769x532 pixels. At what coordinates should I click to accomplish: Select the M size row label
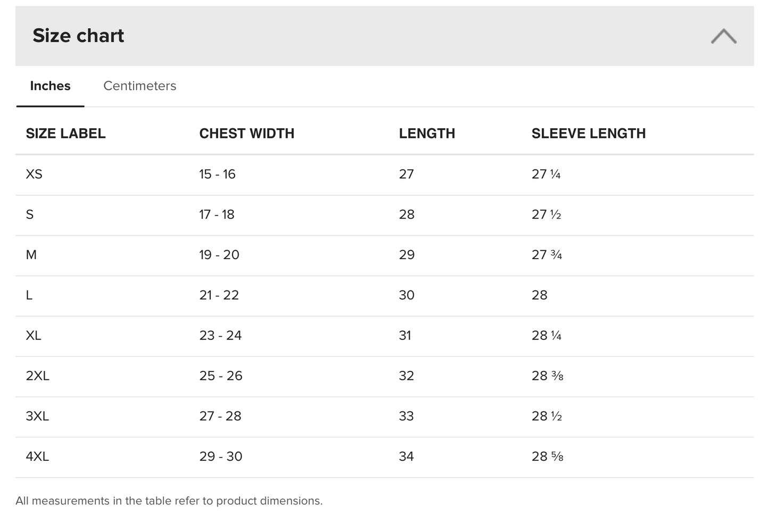(x=31, y=255)
